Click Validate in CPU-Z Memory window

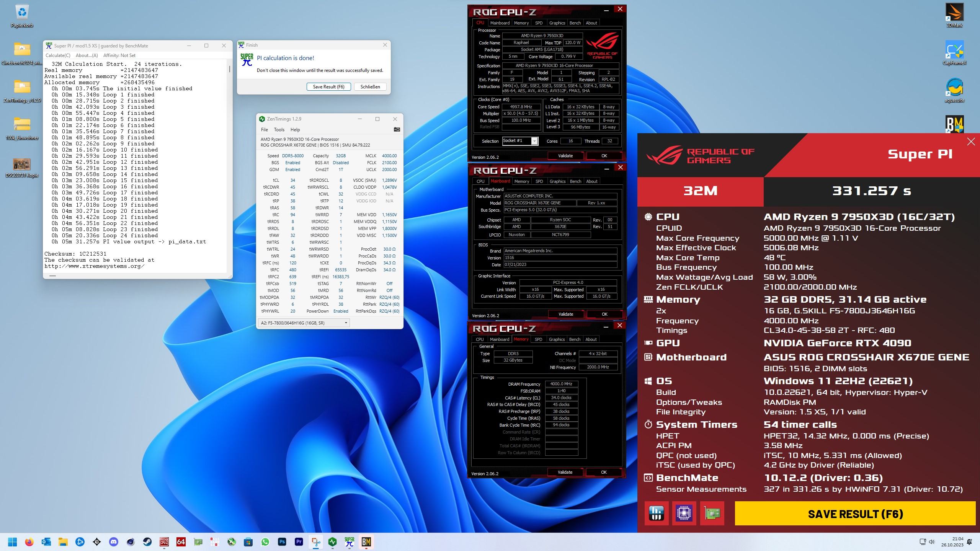pos(565,472)
